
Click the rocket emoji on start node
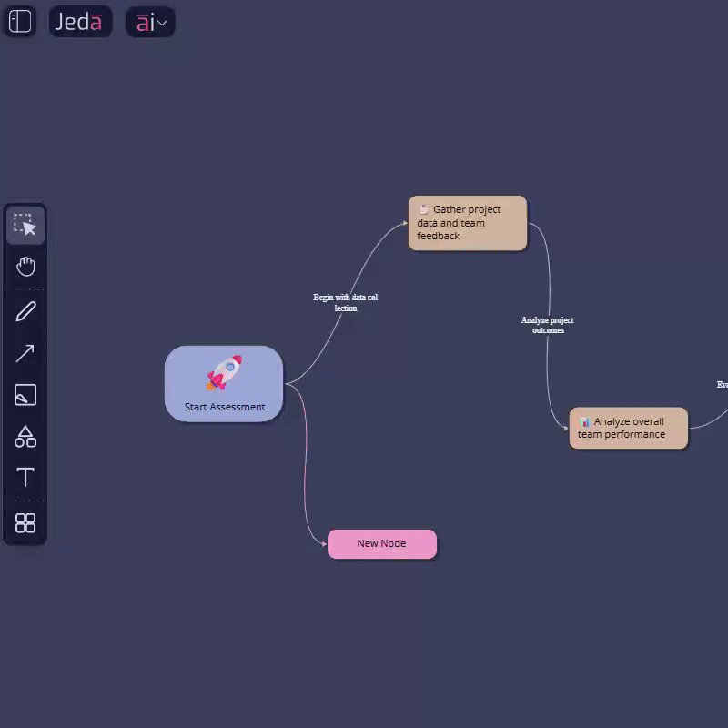point(224,372)
